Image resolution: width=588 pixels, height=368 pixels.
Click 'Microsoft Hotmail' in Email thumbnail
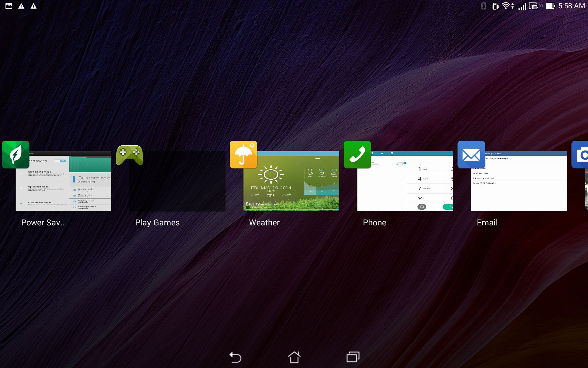pos(483,178)
